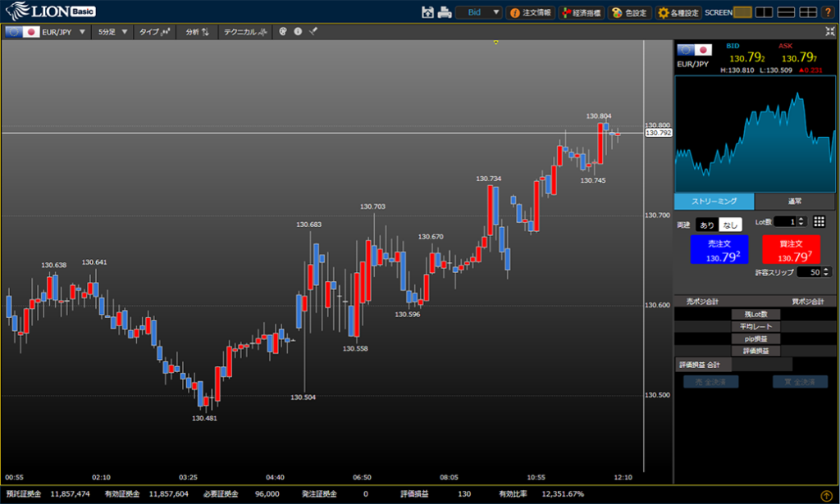Open the Bid/Ask price type dropdown
The image size is (840, 504).
tap(480, 12)
